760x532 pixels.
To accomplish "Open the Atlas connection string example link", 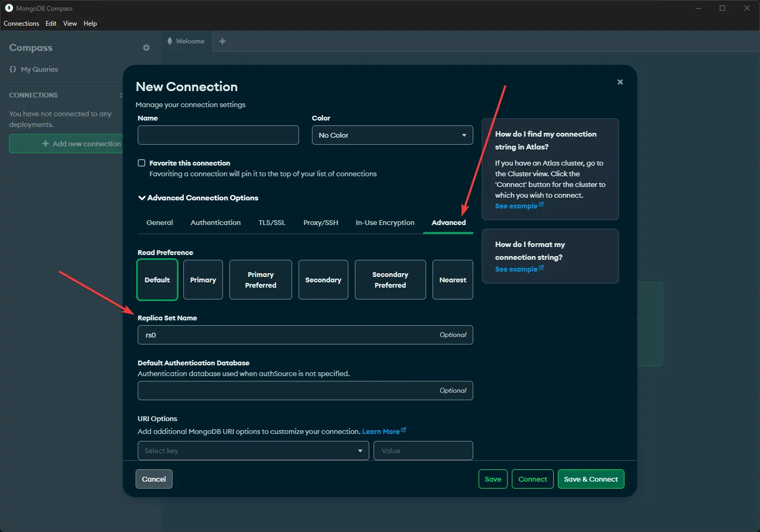I will tap(515, 205).
